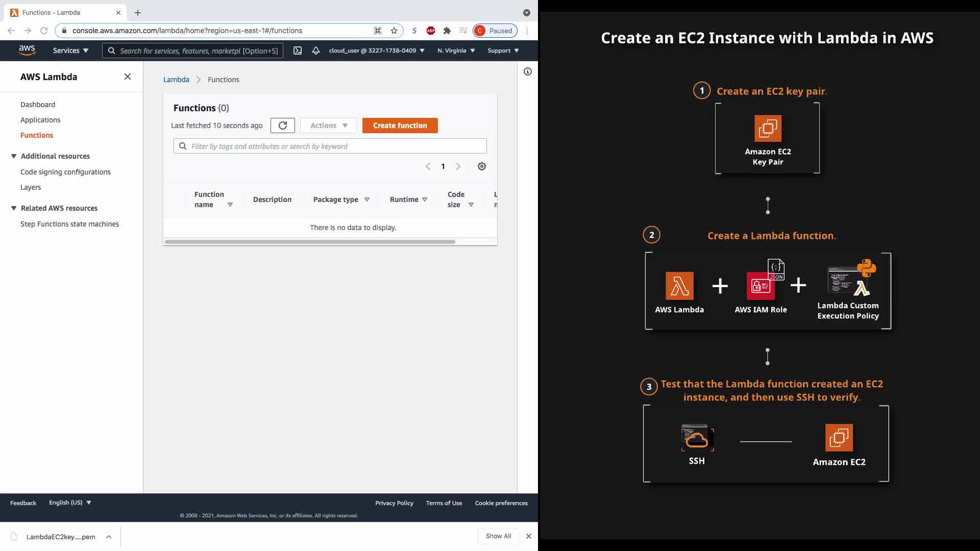The height and width of the screenshot is (551, 980).
Task: Collapse the Additional resources section
Action: click(14, 156)
